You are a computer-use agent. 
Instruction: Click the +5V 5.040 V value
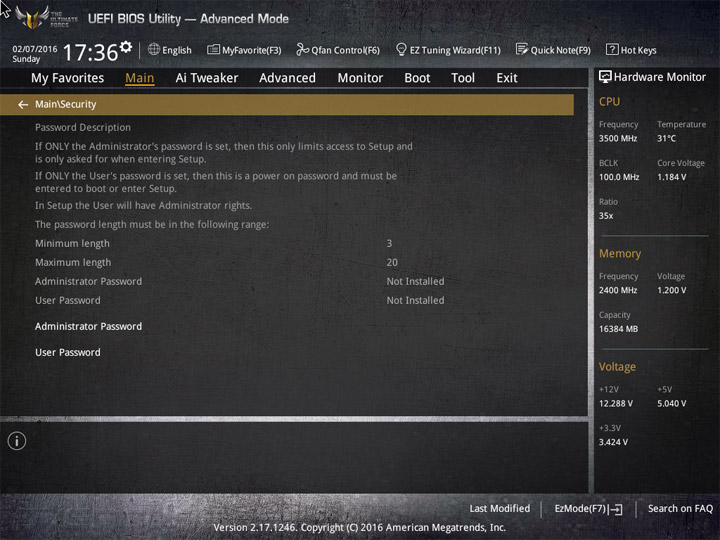[x=671, y=404]
